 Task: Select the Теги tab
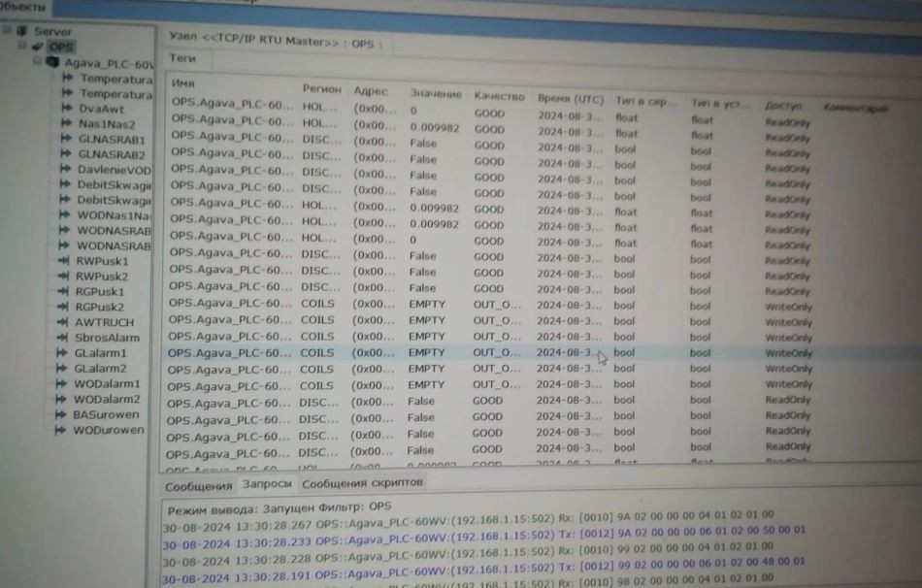pos(182,59)
